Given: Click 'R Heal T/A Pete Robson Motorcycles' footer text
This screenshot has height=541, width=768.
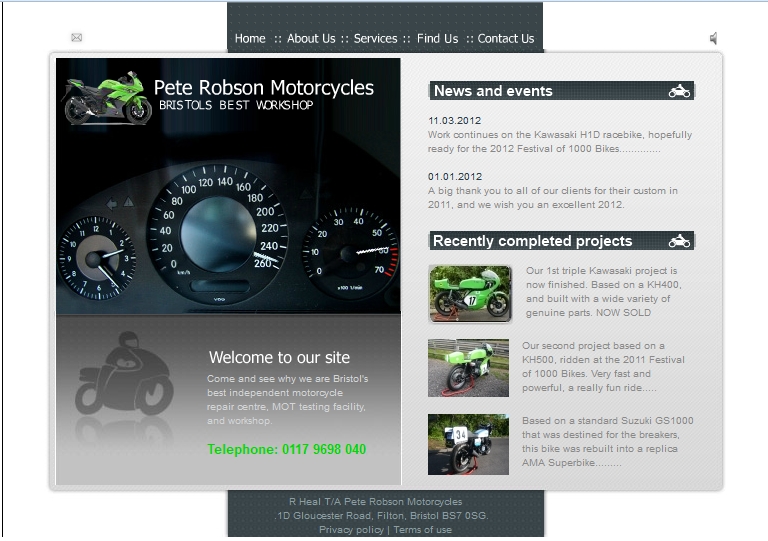Looking at the screenshot, I should 375,502.
